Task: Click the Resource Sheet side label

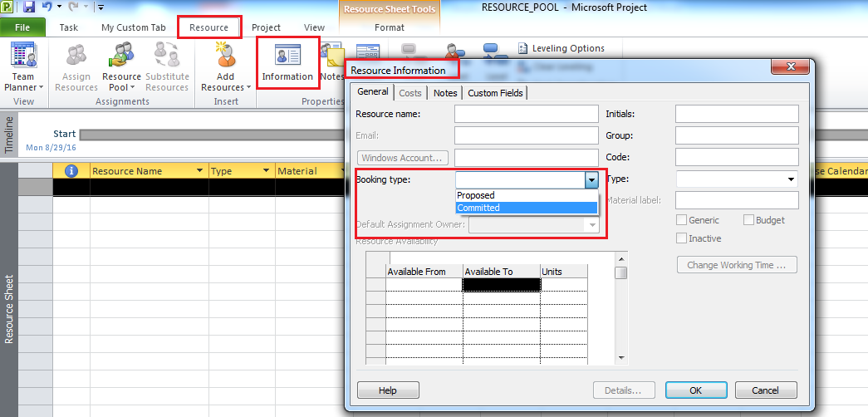Action: coord(9,308)
